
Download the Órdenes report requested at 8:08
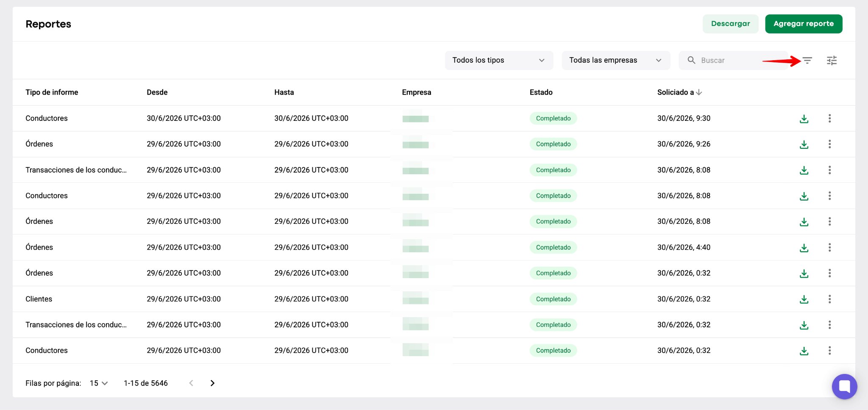click(804, 222)
